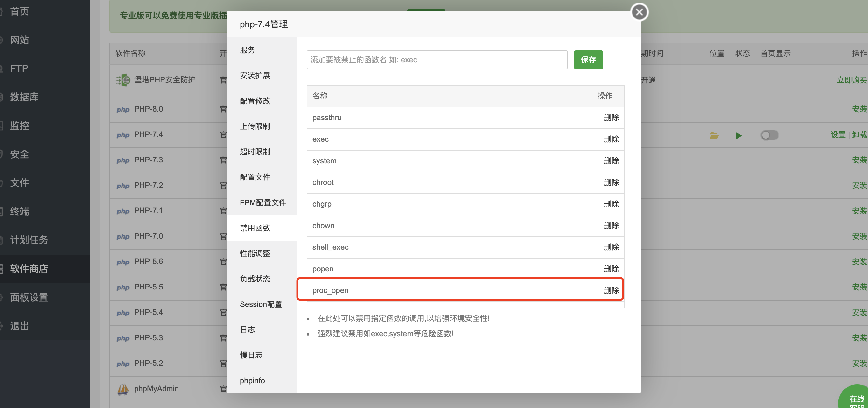
Task: Open 计划任务 in the sidebar
Action: point(29,240)
